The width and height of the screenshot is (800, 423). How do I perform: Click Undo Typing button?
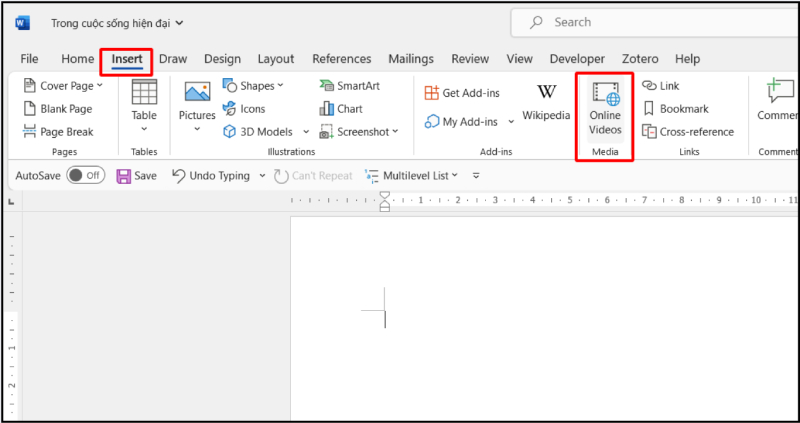point(211,176)
